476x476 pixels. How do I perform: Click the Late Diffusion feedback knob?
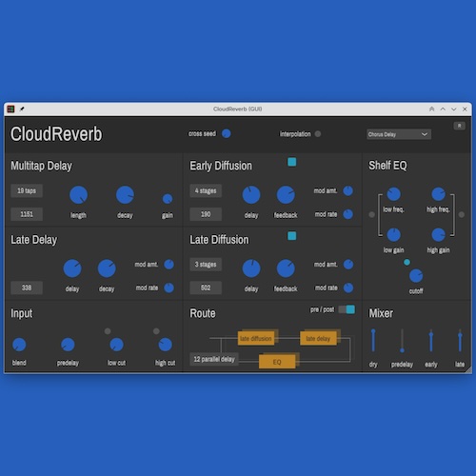tap(286, 268)
